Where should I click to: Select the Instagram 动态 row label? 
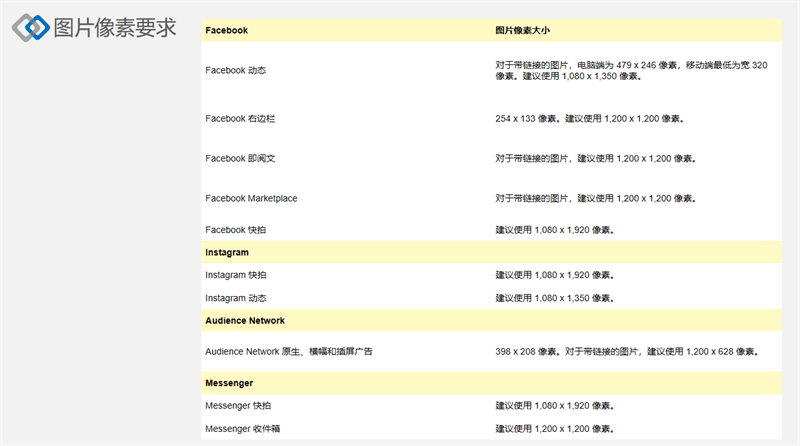236,298
